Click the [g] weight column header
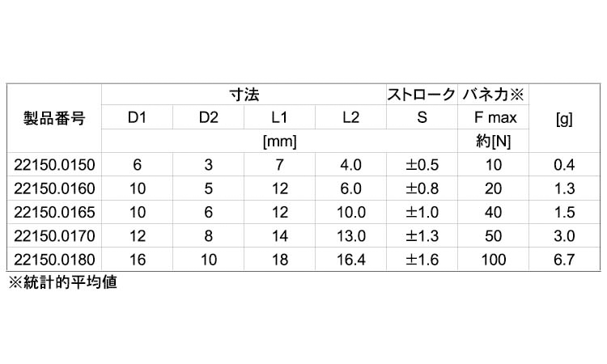This screenshot has width=607, height=364. click(x=564, y=118)
